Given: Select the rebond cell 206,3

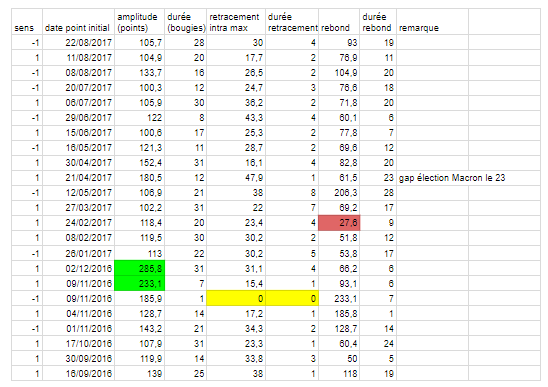Looking at the screenshot, I should click(x=339, y=193).
